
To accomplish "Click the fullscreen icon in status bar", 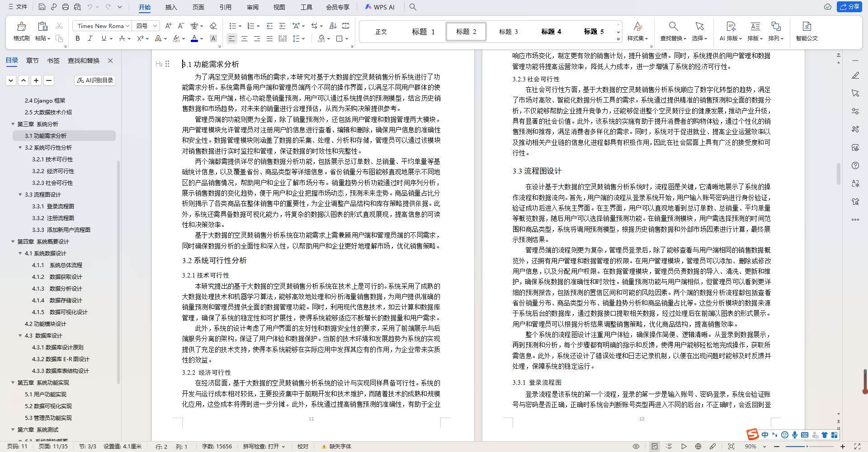I will (x=857, y=447).
